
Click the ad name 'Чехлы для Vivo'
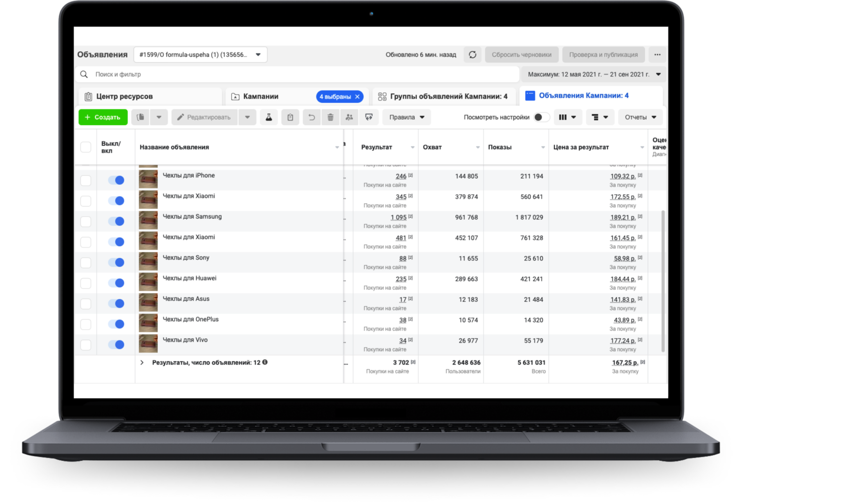[185, 340]
